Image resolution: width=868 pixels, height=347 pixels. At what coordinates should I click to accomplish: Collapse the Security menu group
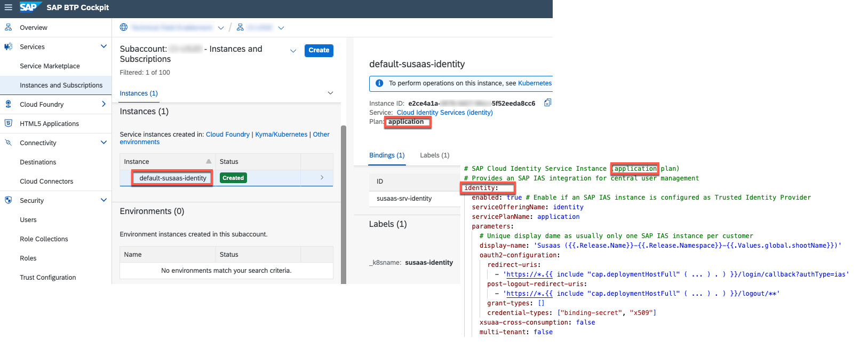click(103, 200)
